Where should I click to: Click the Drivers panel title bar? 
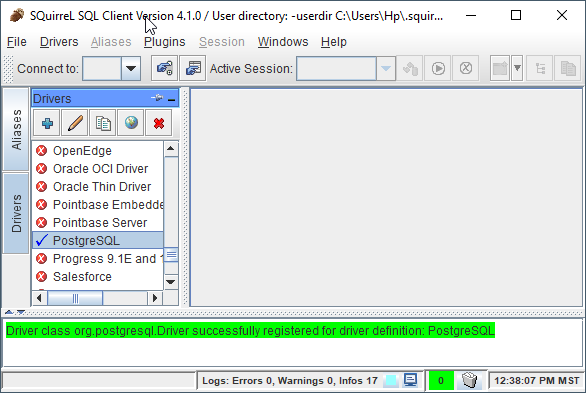pyautogui.click(x=105, y=98)
